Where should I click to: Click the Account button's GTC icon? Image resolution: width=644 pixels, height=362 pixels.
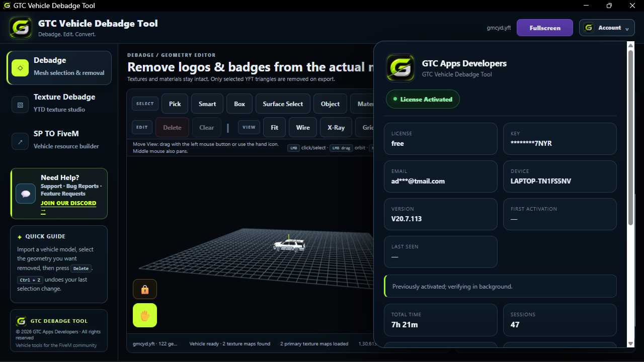[x=589, y=28]
